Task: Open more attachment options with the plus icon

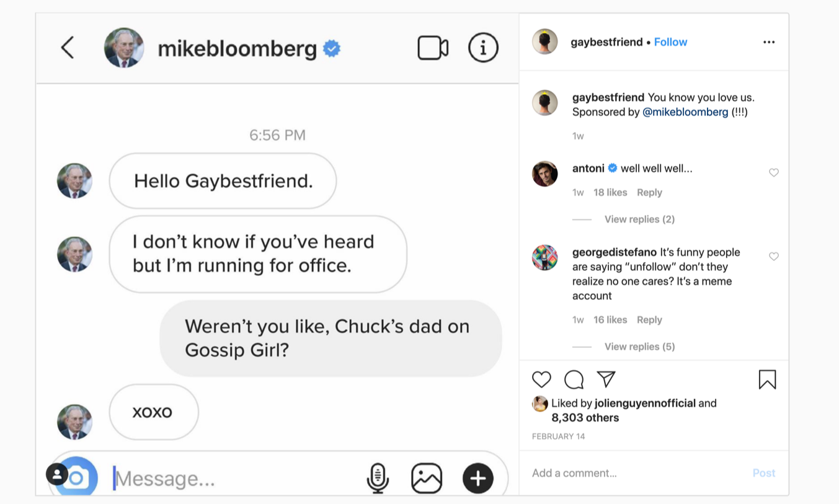Action: tap(477, 477)
